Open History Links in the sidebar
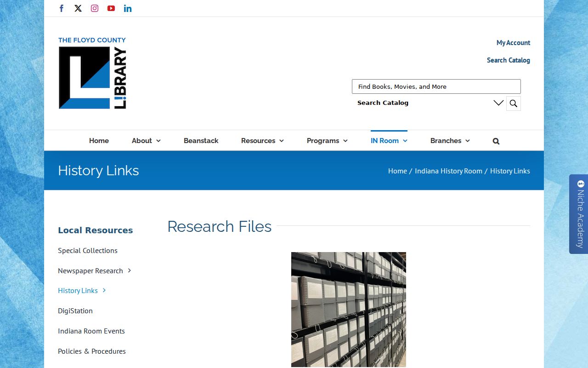The image size is (588, 368). click(78, 290)
